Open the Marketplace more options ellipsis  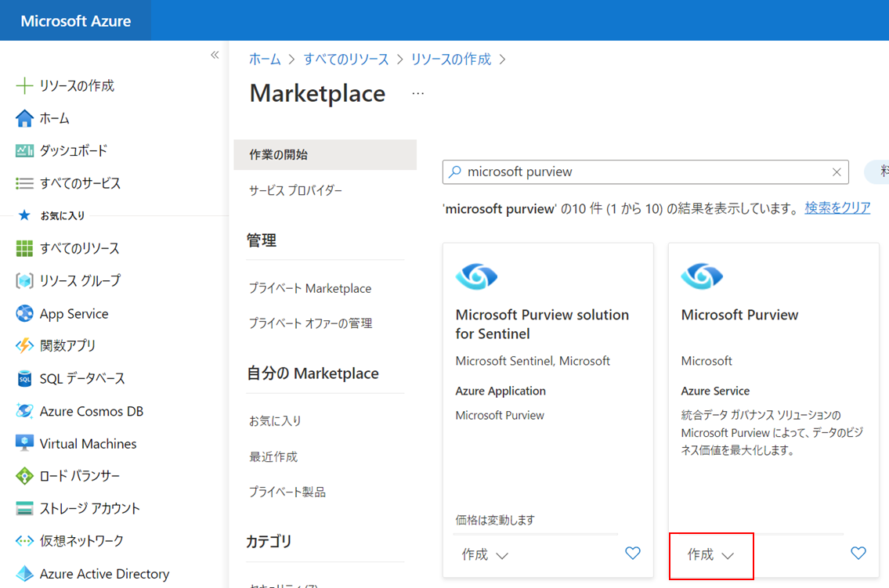point(417,93)
